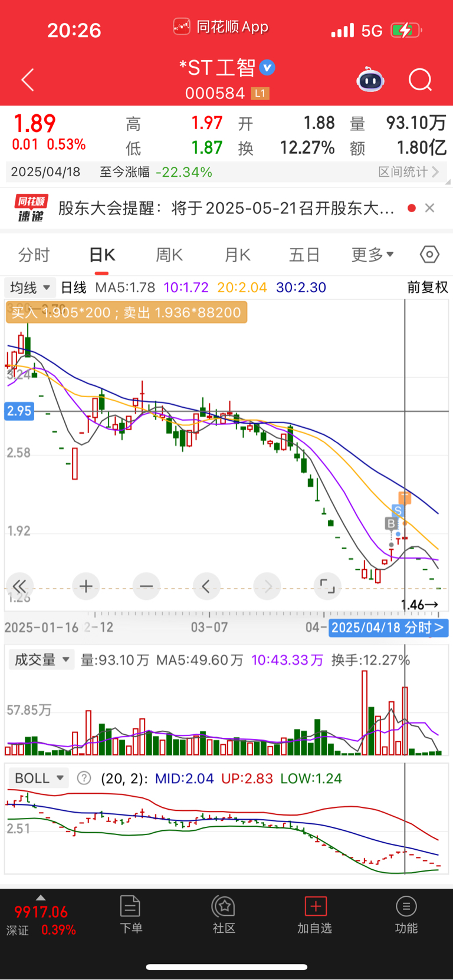
Task: Tap volume MA5:49.60万 legend
Action: (200, 660)
